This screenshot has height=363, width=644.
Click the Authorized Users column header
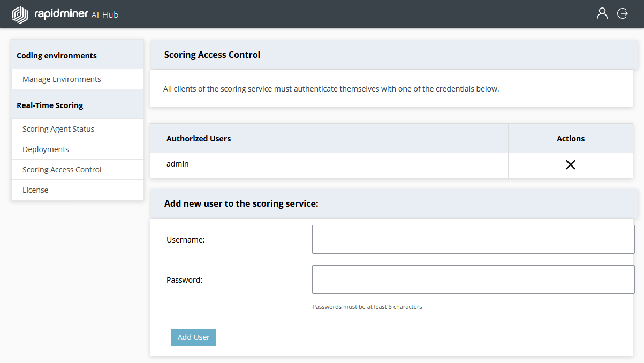click(x=198, y=138)
